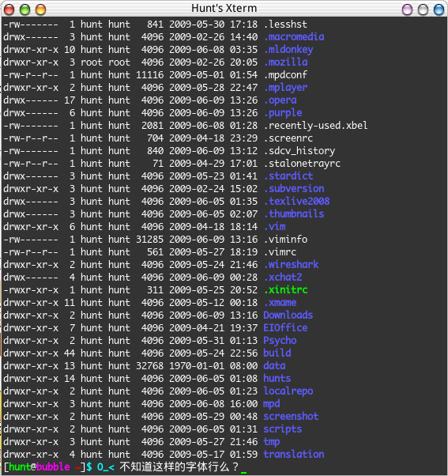Click the .recently-used.xbel file name
This screenshot has width=448, height=476.
pos(315,126)
